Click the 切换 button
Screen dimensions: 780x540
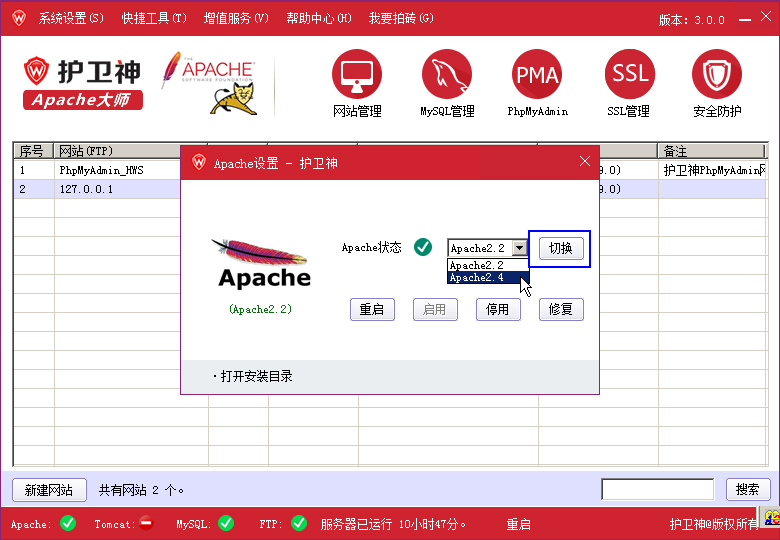click(x=561, y=248)
